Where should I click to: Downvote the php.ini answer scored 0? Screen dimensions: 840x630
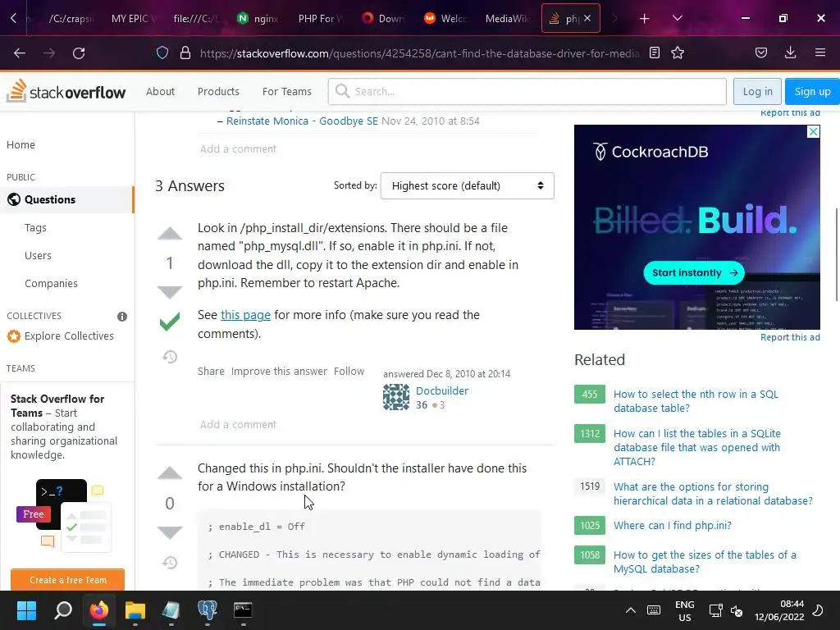click(169, 532)
